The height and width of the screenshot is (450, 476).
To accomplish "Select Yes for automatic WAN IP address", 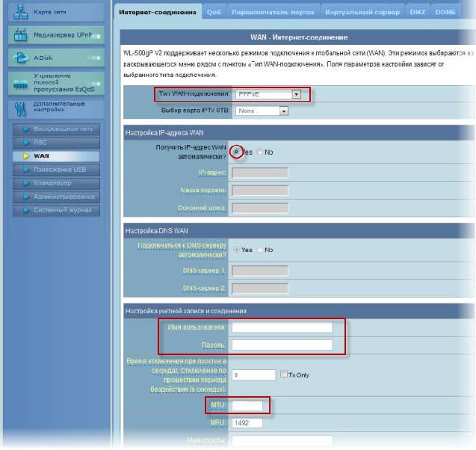I will (x=236, y=152).
